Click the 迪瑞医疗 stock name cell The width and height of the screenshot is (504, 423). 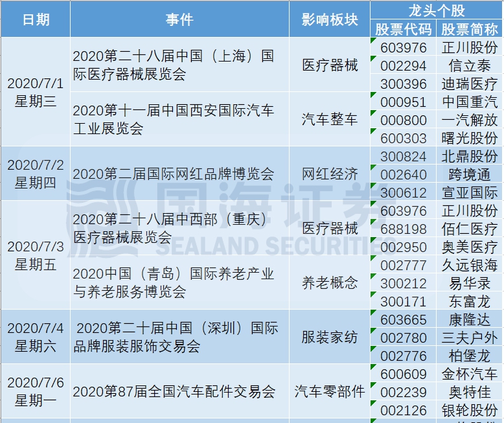(x=470, y=84)
